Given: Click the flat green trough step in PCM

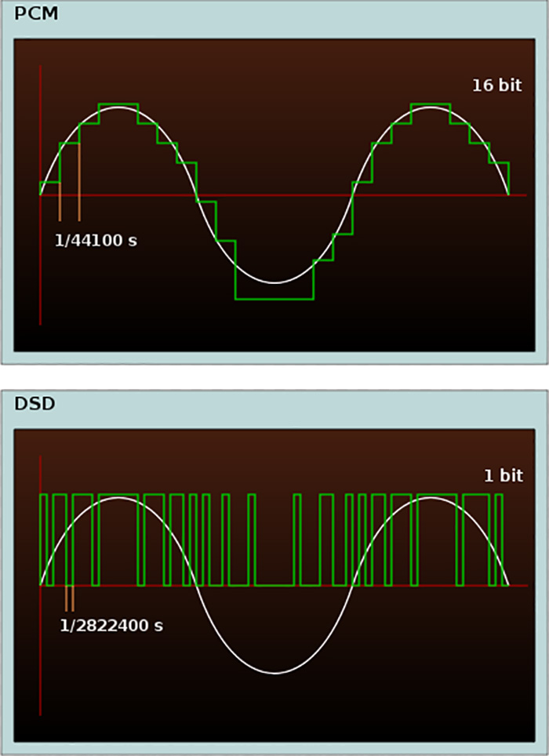Looking at the screenshot, I should tap(274, 299).
